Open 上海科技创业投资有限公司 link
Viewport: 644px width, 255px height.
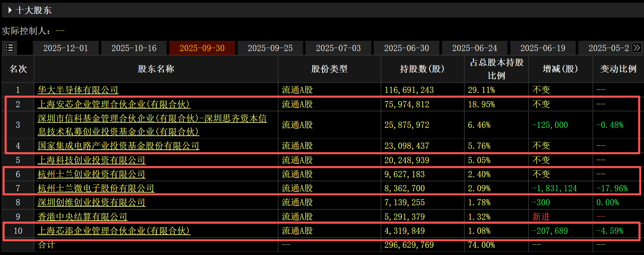point(91,160)
